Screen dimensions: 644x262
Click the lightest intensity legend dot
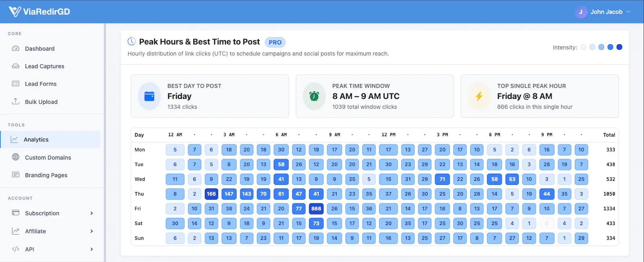[583, 47]
